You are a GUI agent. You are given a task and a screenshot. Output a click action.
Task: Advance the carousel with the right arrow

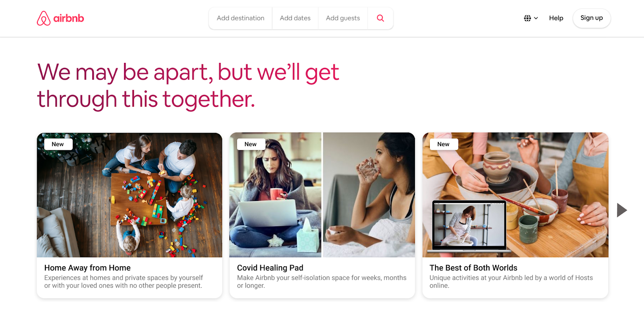[x=622, y=210]
